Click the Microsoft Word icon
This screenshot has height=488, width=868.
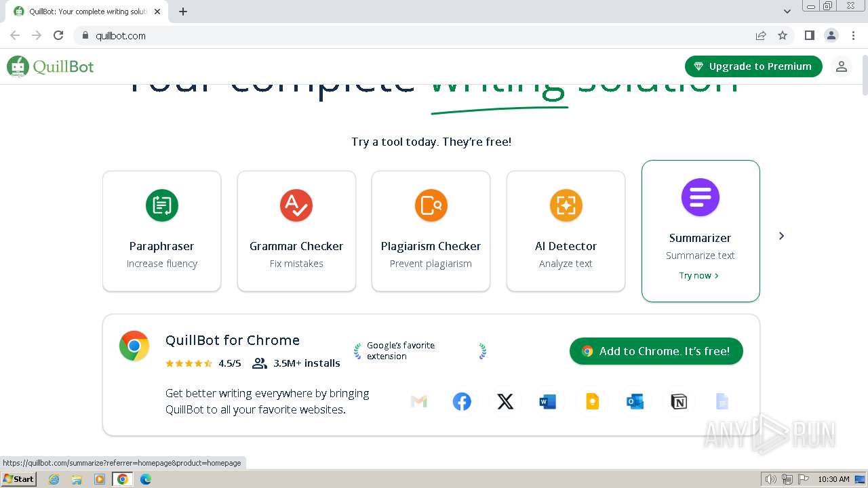click(548, 402)
